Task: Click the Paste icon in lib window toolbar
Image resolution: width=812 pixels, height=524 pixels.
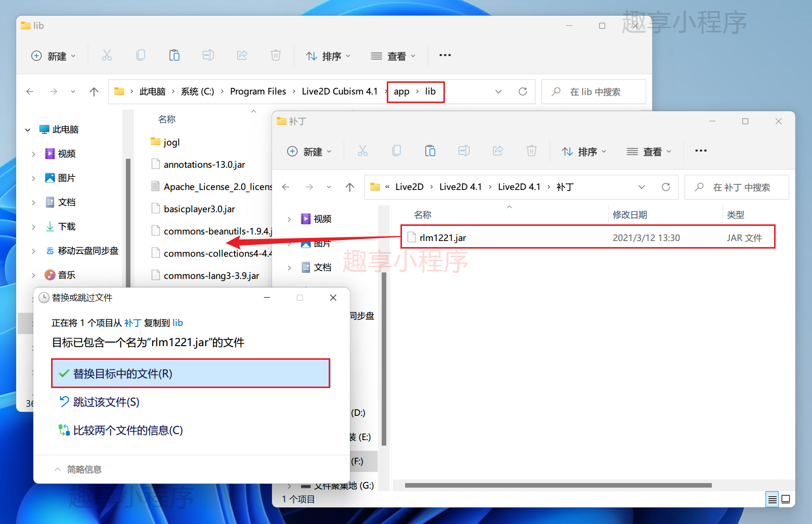Action: pos(174,56)
